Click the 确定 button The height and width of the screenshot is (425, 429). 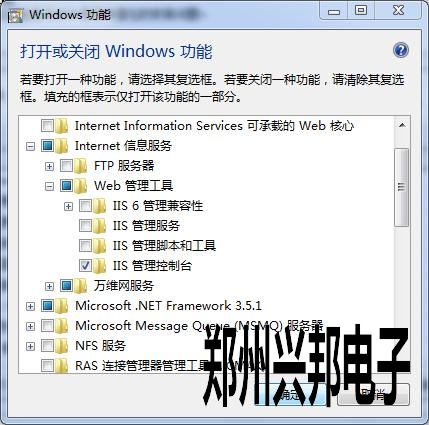pos(292,394)
